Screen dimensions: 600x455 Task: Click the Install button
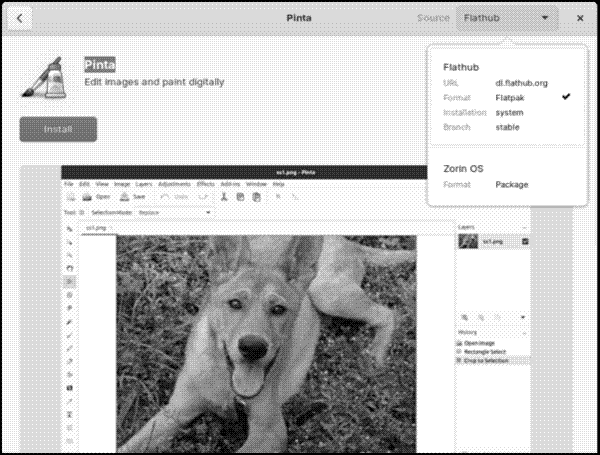pos(58,129)
